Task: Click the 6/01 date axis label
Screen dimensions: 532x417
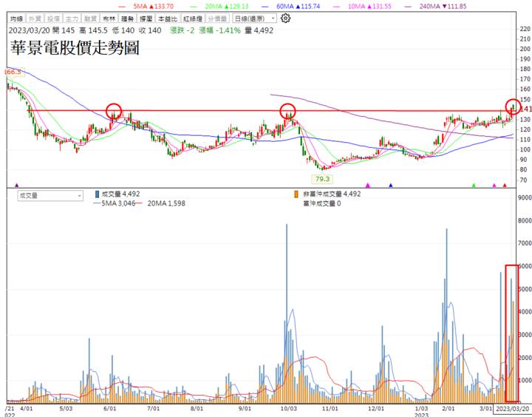Action: (x=109, y=408)
